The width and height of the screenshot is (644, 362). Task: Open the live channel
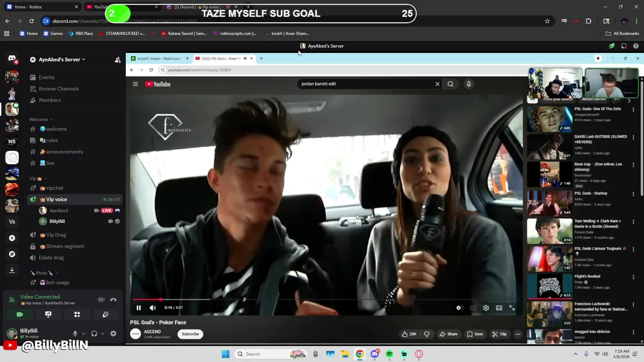pos(75,163)
